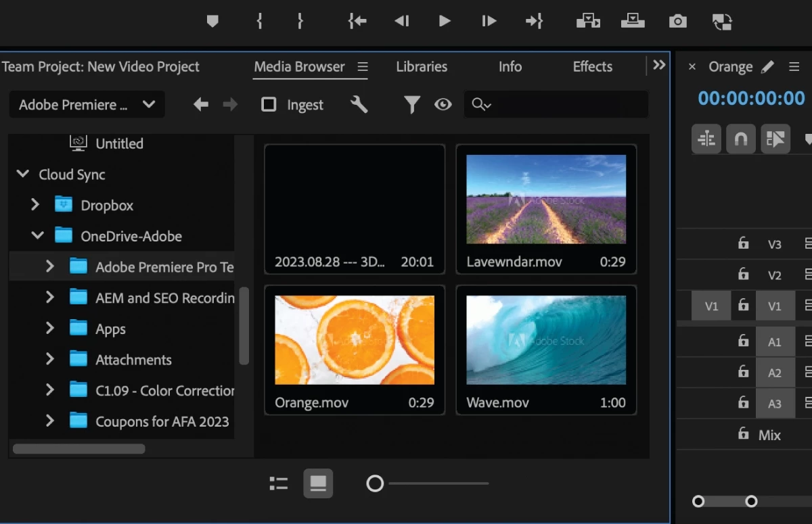812x524 pixels.
Task: Mark In point with the left brace icon
Action: 259,21
